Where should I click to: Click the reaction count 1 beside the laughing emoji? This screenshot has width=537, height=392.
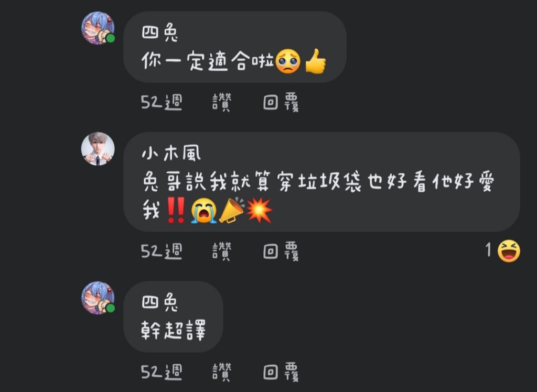(x=488, y=250)
